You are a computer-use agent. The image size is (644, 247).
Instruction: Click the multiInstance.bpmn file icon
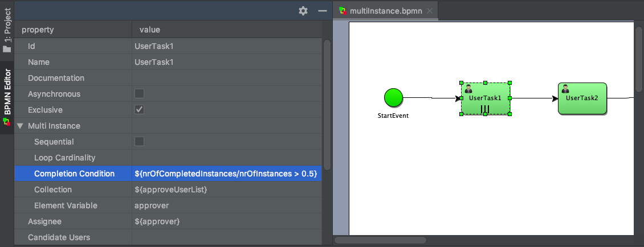342,11
